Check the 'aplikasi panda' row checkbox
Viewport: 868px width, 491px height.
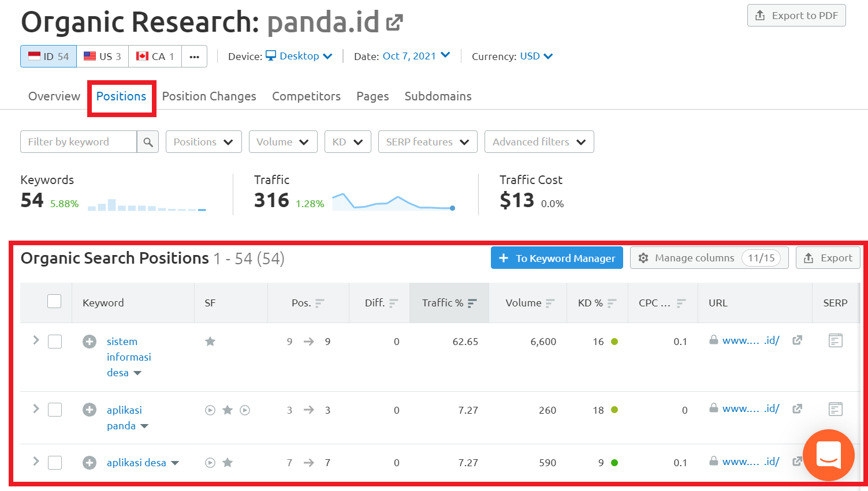(55, 410)
